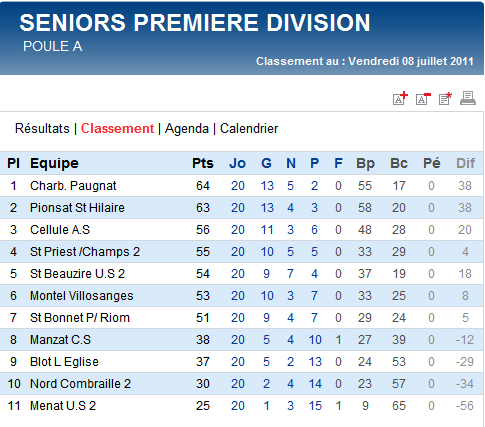The width and height of the screenshot is (485, 427).
Task: Click the increase font size icon
Action: pos(400,98)
